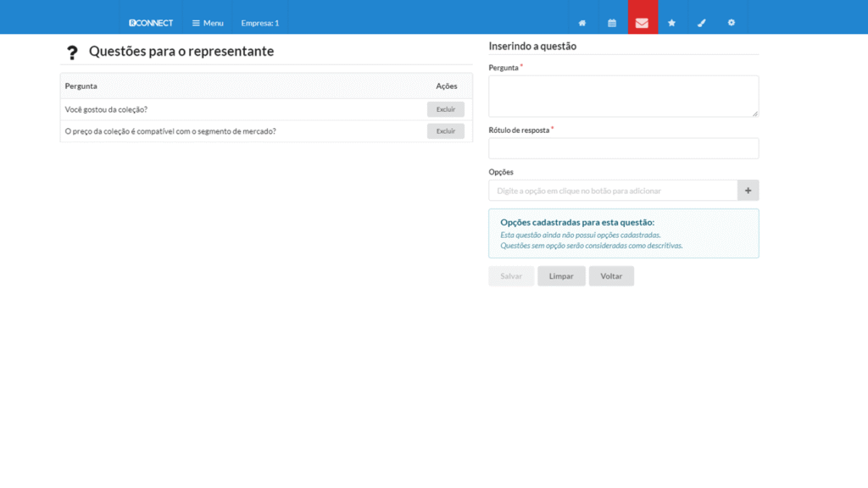Click the Rótulo de resposta field
The width and height of the screenshot is (868, 488).
[623, 148]
